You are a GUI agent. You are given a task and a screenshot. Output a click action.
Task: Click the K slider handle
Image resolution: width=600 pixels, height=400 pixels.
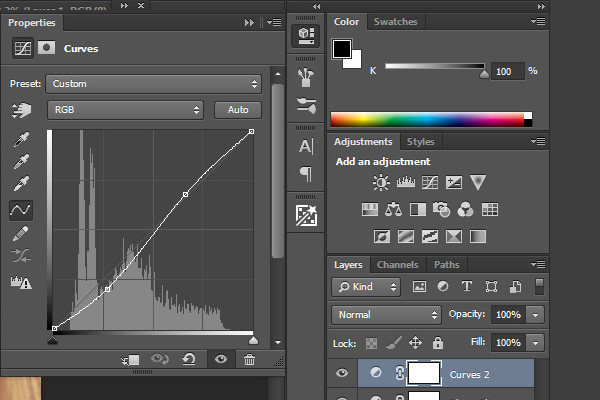click(484, 73)
